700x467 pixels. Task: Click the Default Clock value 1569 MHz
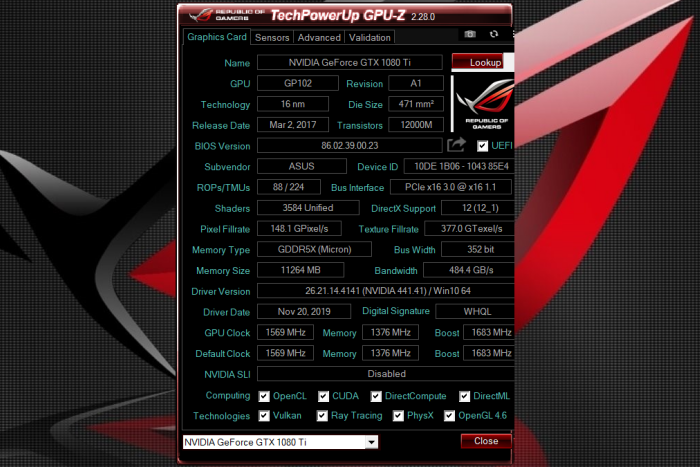click(285, 353)
